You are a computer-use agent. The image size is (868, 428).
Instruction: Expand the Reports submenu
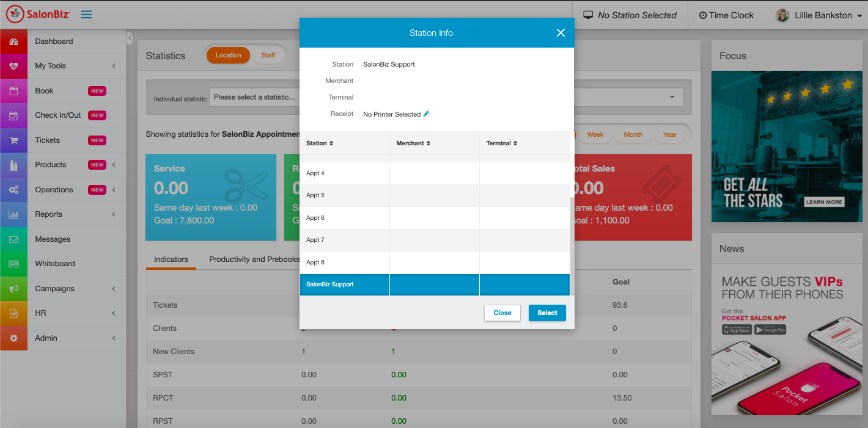[114, 214]
